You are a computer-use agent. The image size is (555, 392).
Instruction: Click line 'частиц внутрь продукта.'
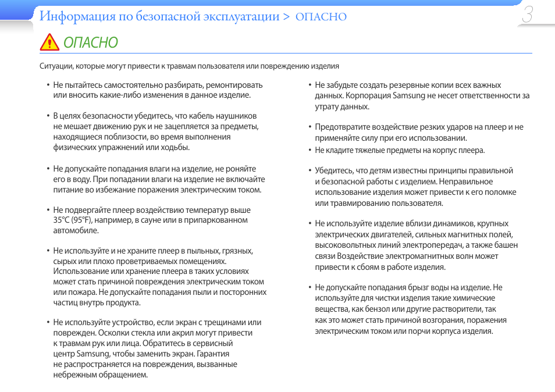point(97,303)
